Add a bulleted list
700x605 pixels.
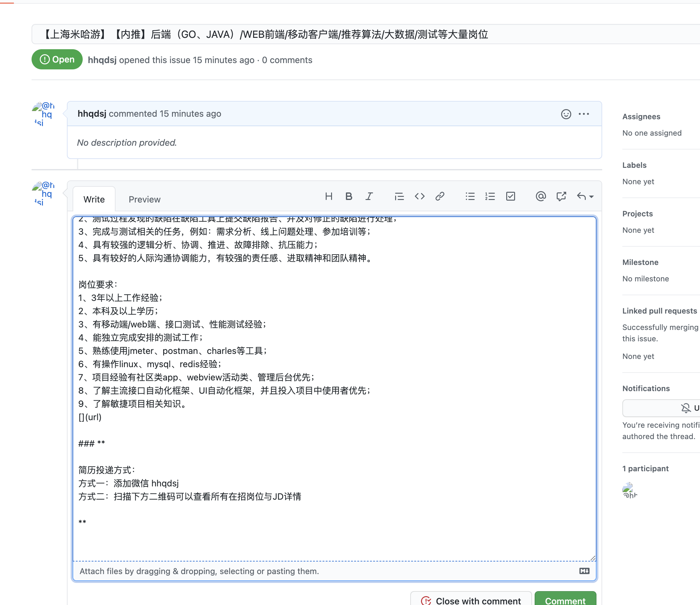470,196
